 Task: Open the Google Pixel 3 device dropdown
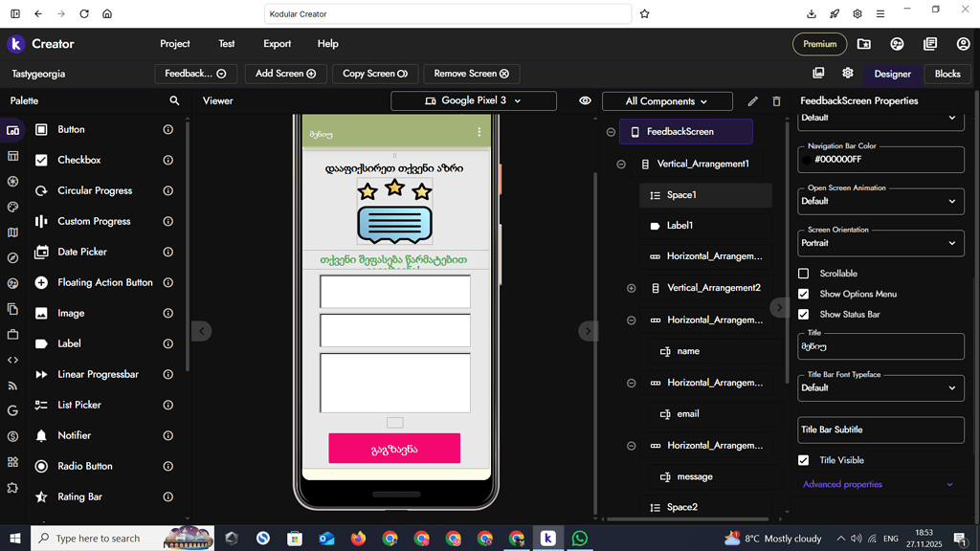pos(473,100)
